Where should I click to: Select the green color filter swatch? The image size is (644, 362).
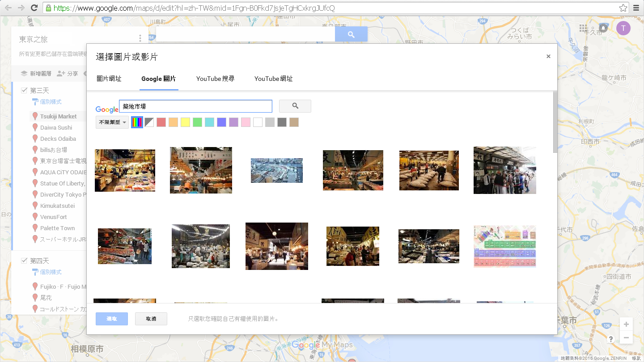(197, 122)
